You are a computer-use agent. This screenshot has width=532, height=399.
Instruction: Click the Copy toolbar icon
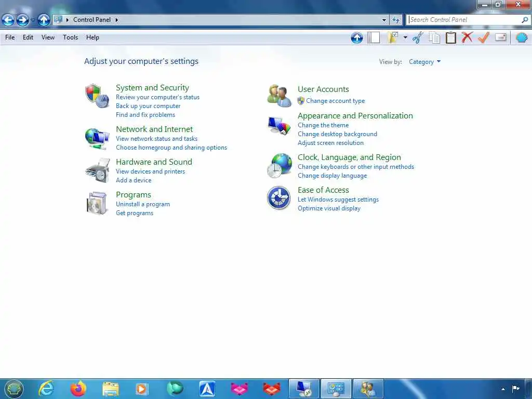coord(434,37)
